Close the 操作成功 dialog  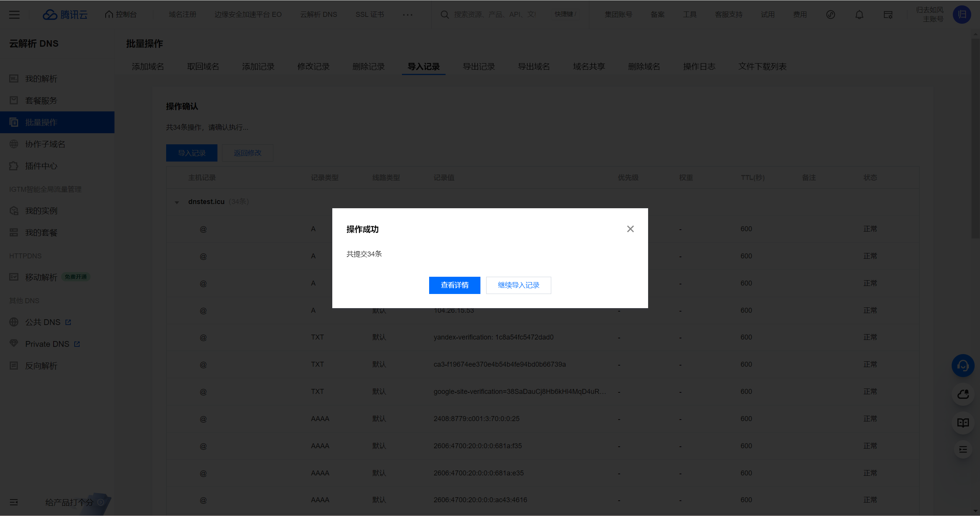(630, 229)
